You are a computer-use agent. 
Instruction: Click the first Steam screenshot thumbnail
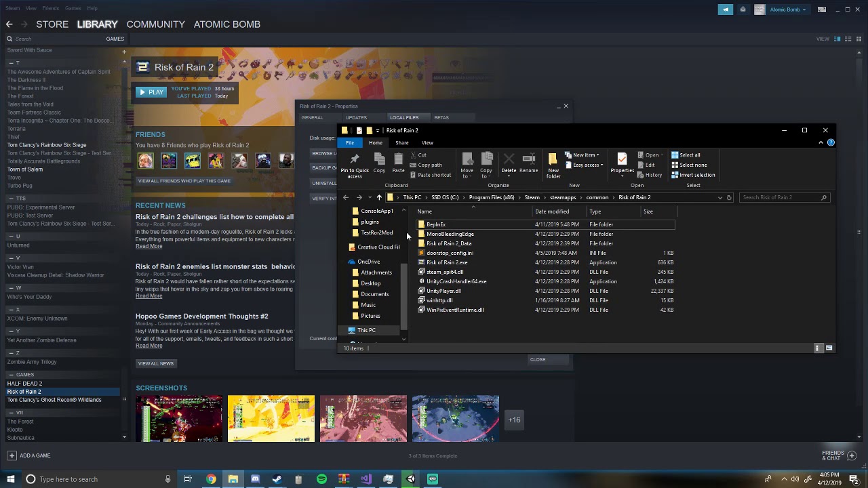[x=179, y=419]
